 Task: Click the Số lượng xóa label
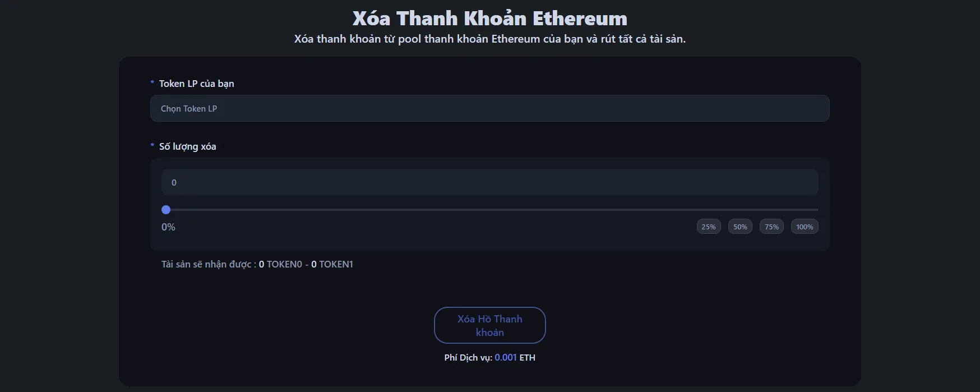[x=187, y=146]
